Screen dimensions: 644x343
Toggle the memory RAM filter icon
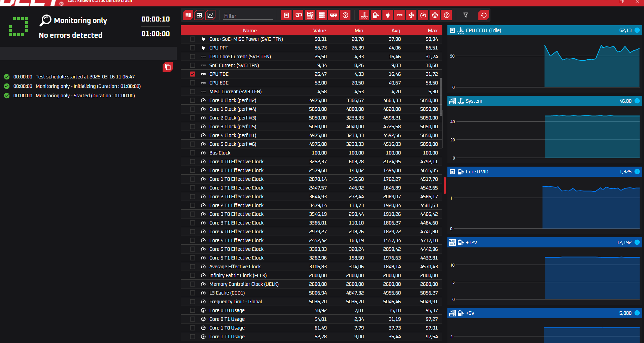tap(334, 15)
